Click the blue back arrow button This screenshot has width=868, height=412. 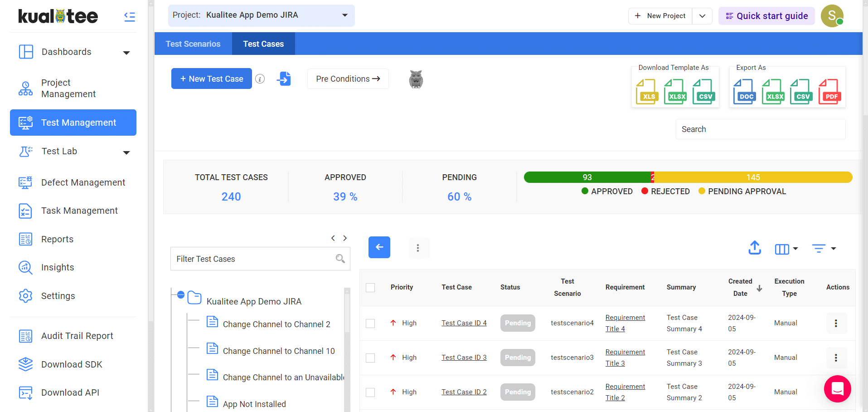tap(379, 247)
